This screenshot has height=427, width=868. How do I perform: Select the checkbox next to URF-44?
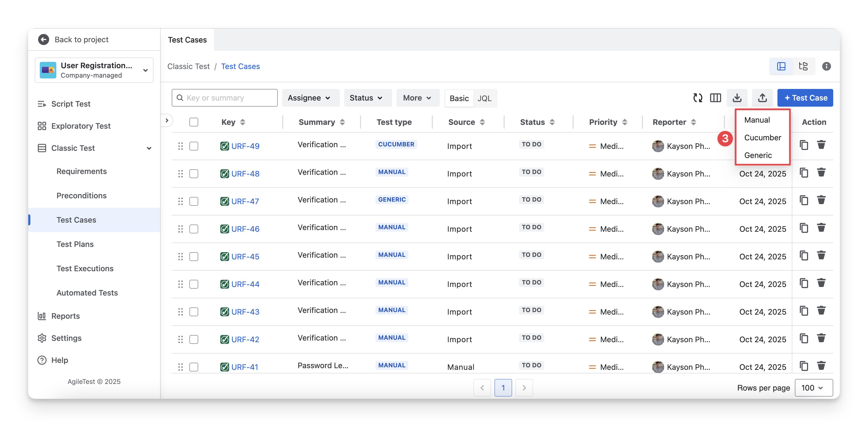pos(194,284)
